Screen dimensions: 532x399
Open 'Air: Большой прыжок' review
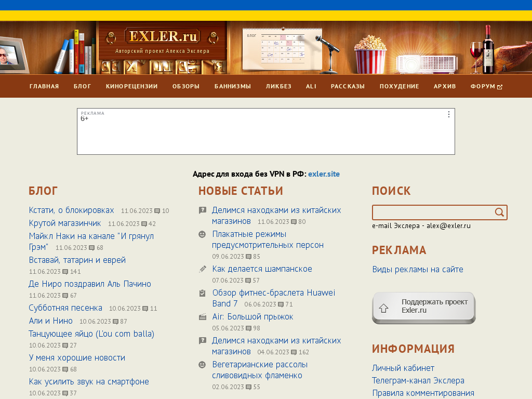(252, 317)
